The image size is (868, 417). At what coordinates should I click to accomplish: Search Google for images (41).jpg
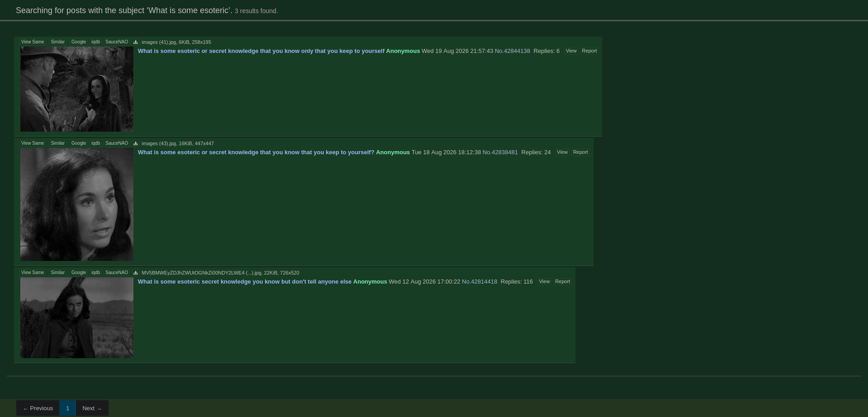(79, 42)
